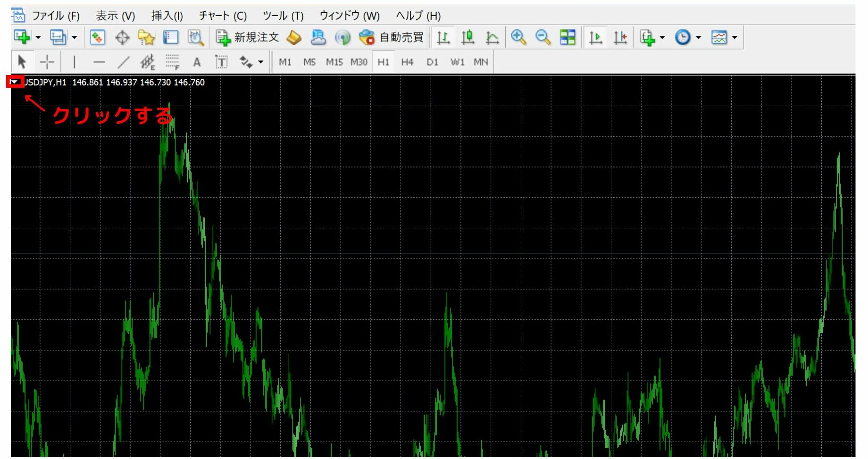This screenshot has width=868, height=459.
Task: Select the text (A) tool
Action: click(197, 62)
